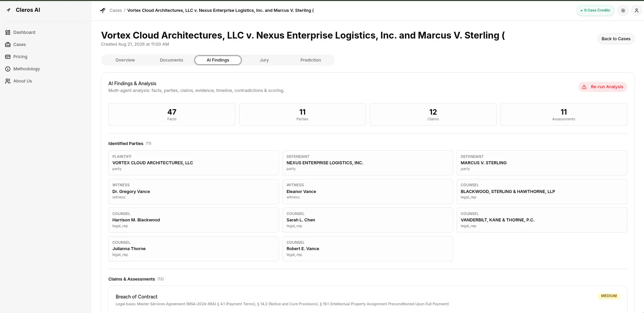Click the Cases briefcase icon
The width and height of the screenshot is (644, 313).
coord(8,45)
